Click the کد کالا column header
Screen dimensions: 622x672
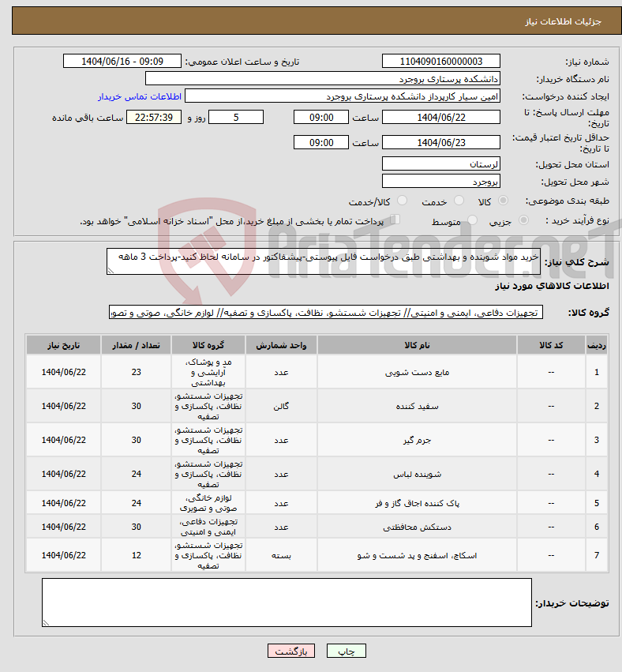point(551,345)
